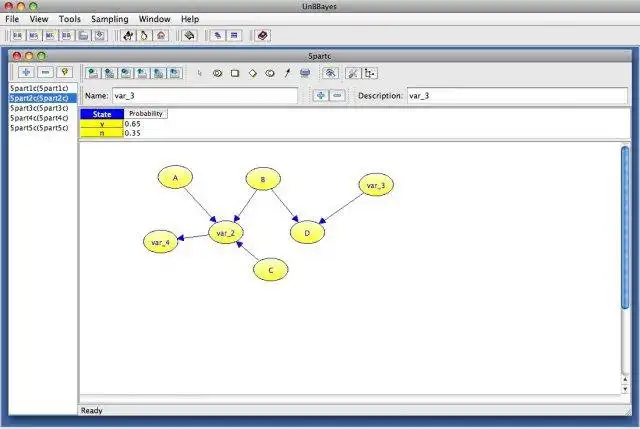This screenshot has width=640, height=429.
Task: Select Spart5c in the network list
Action: [39, 128]
